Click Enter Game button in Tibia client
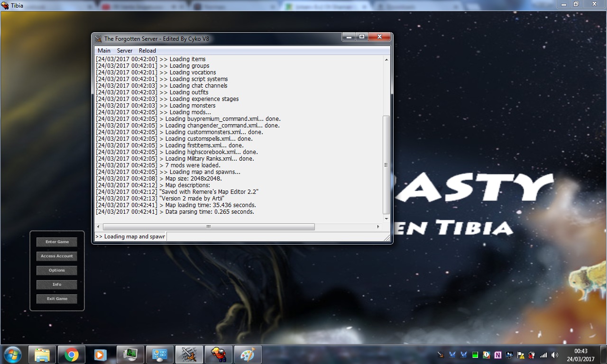Image resolution: width=607 pixels, height=364 pixels. coord(57,242)
